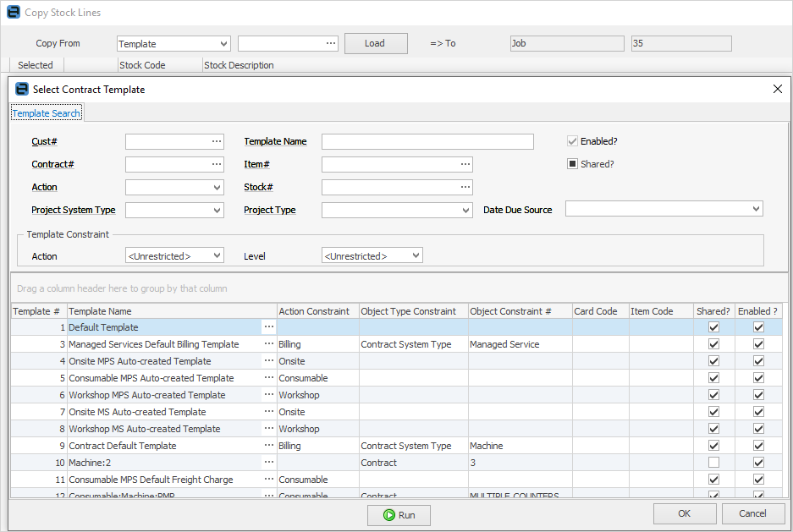Toggle the Shared? filter checkbox

(x=572, y=164)
